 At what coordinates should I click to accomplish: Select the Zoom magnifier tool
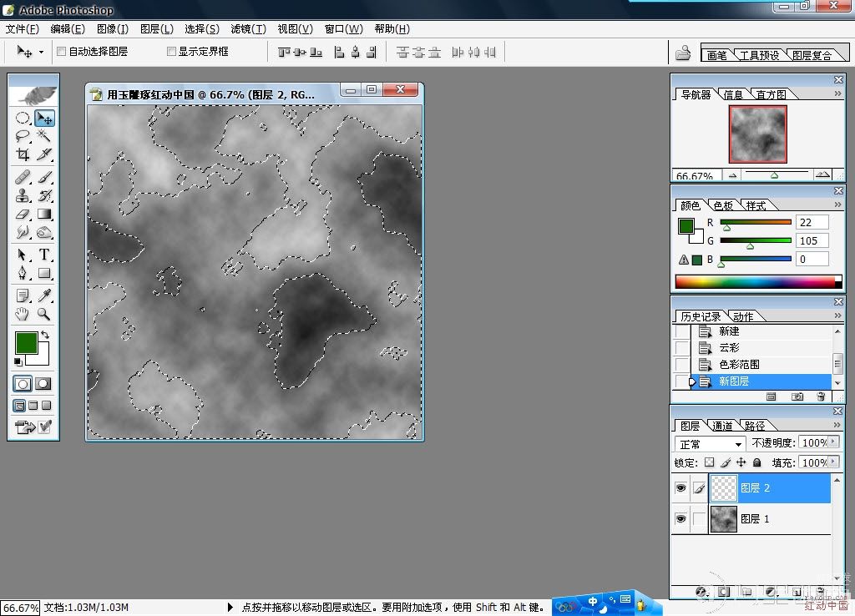point(44,314)
